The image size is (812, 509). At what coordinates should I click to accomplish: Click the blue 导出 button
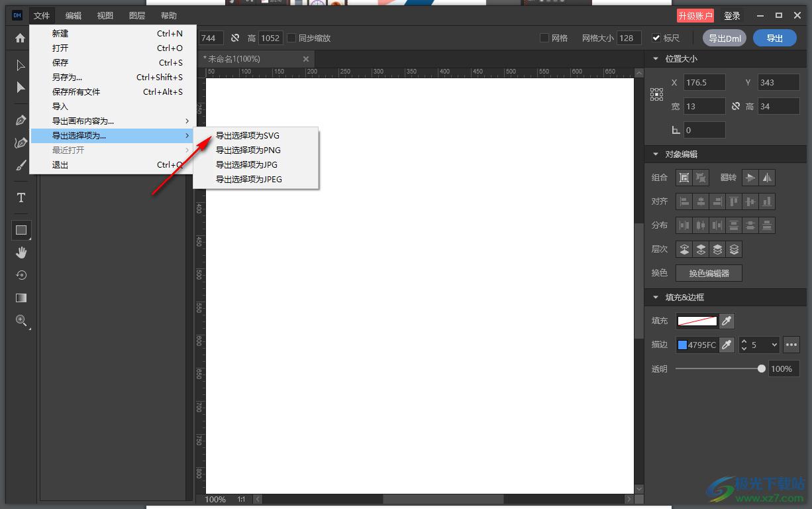click(775, 38)
